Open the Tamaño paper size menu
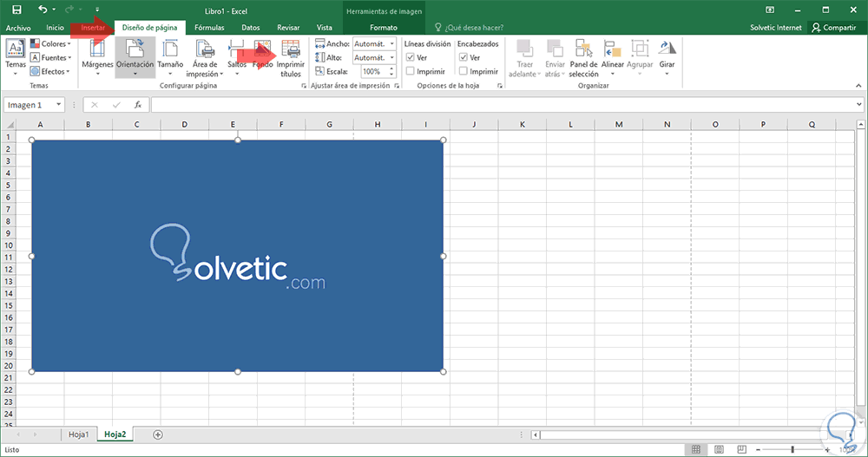 pyautogui.click(x=170, y=57)
